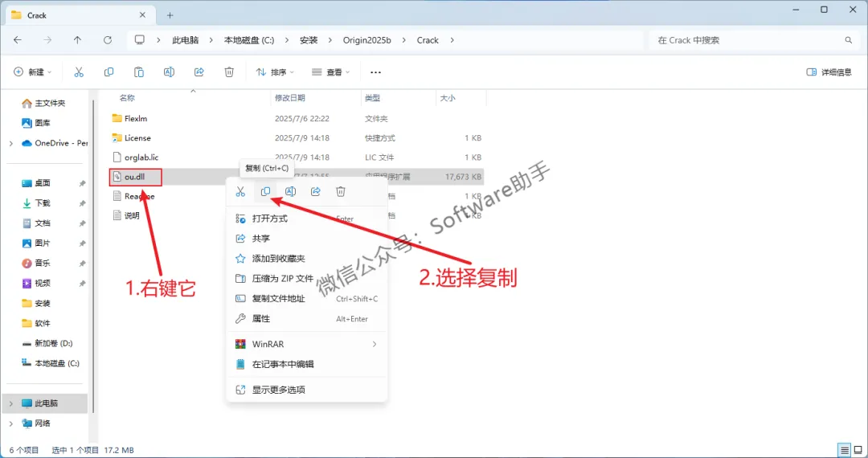Viewport: 868px width, 458px height.
Task: Sort by the 名称 column header
Action: [x=127, y=98]
